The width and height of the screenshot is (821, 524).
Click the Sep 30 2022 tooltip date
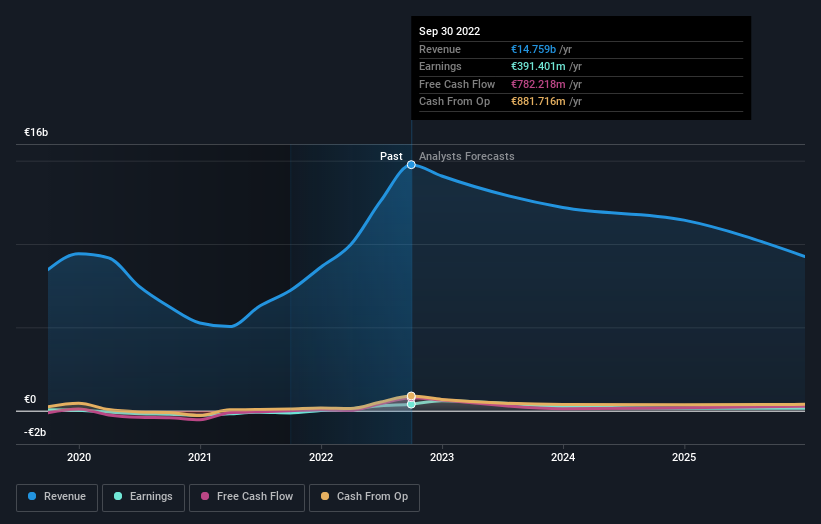point(449,31)
